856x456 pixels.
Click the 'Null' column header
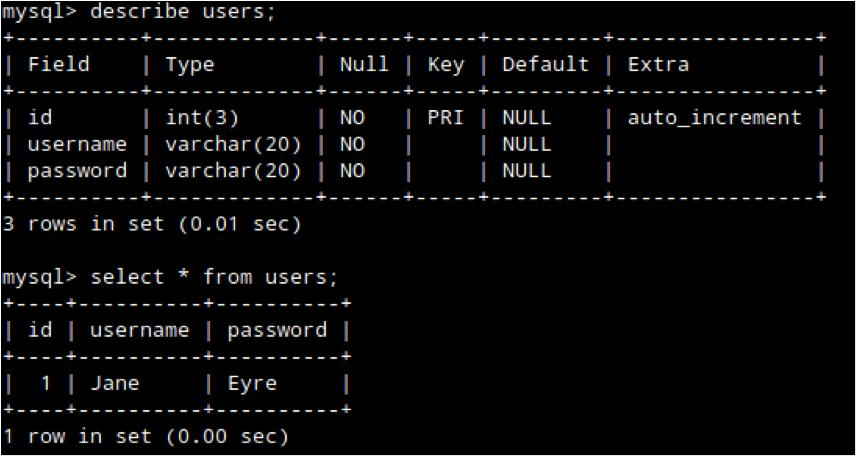364,65
